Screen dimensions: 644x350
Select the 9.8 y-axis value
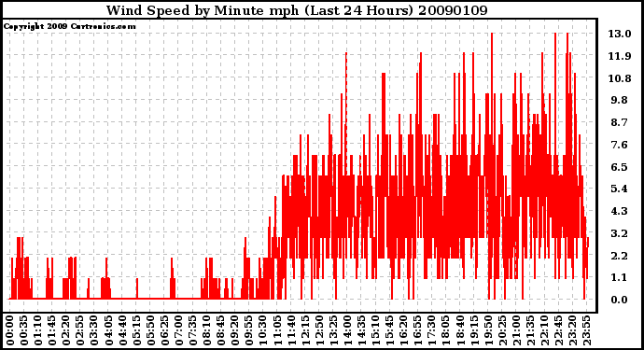click(x=620, y=100)
